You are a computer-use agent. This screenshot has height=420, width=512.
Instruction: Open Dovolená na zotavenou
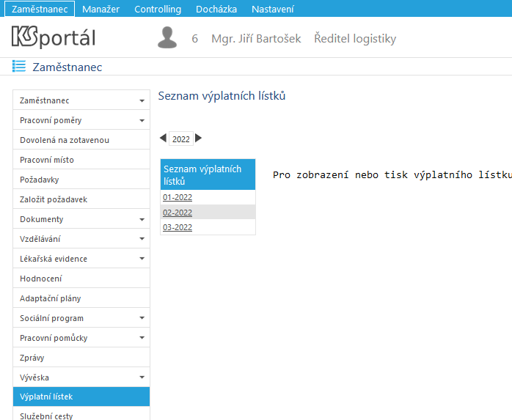pyautogui.click(x=81, y=140)
